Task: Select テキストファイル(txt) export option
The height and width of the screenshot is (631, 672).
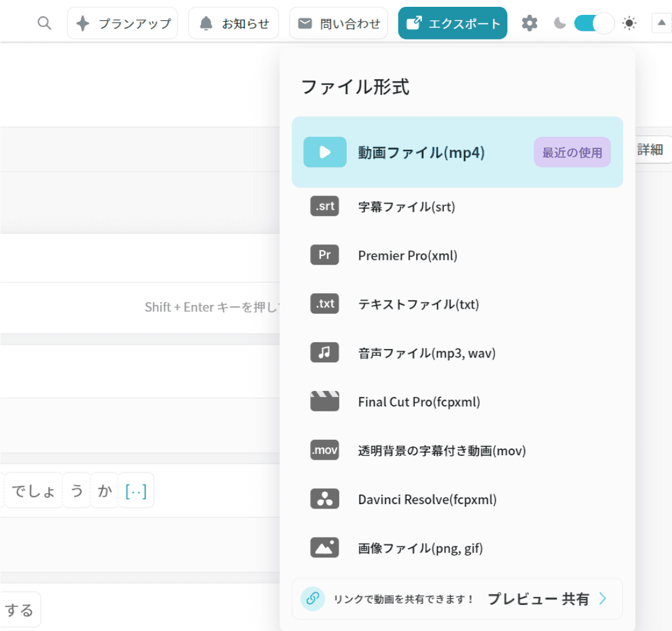Action: point(418,304)
